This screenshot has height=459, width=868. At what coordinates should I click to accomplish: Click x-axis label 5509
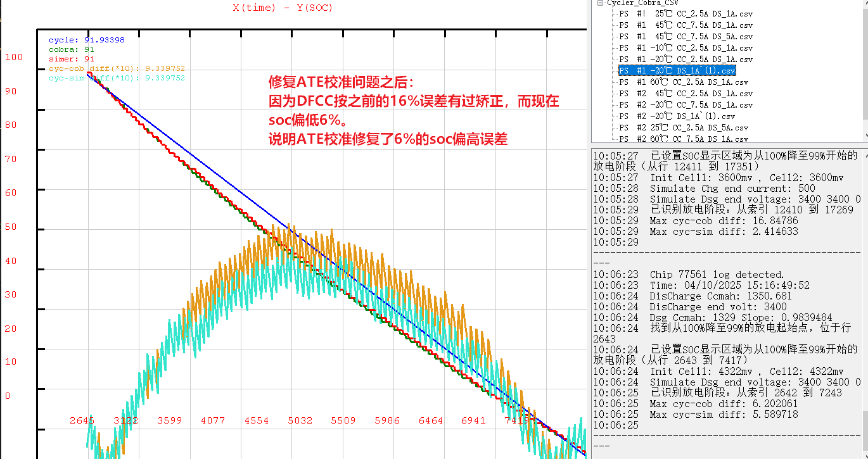343,420
